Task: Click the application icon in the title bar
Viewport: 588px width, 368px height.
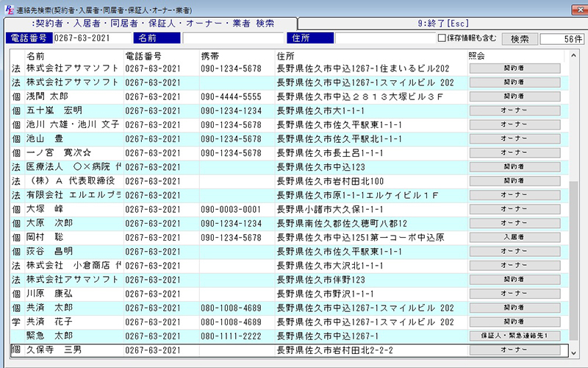Action: pos(8,9)
